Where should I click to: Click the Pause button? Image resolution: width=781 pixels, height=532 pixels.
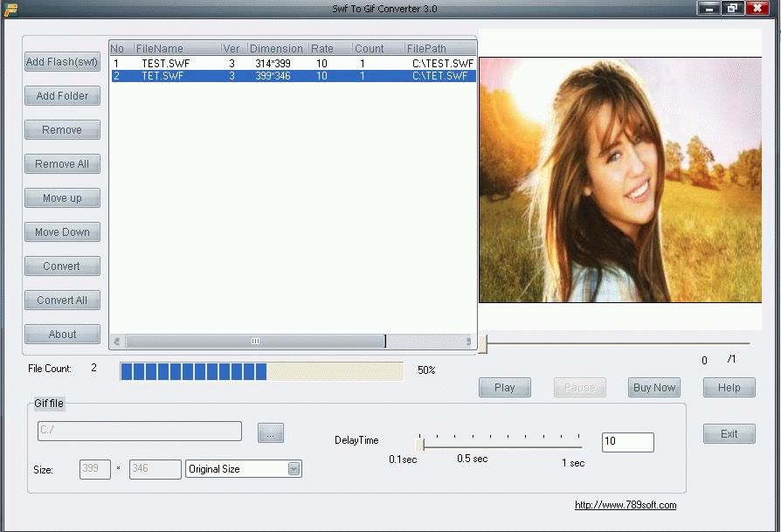pyautogui.click(x=580, y=388)
